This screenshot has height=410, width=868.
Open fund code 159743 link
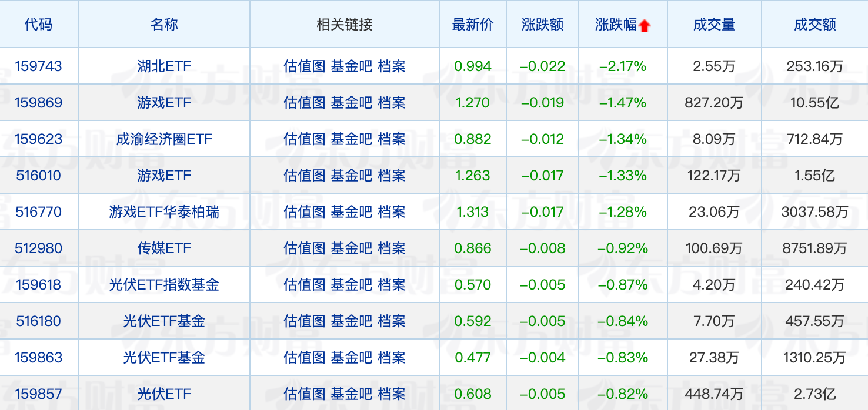[39, 66]
